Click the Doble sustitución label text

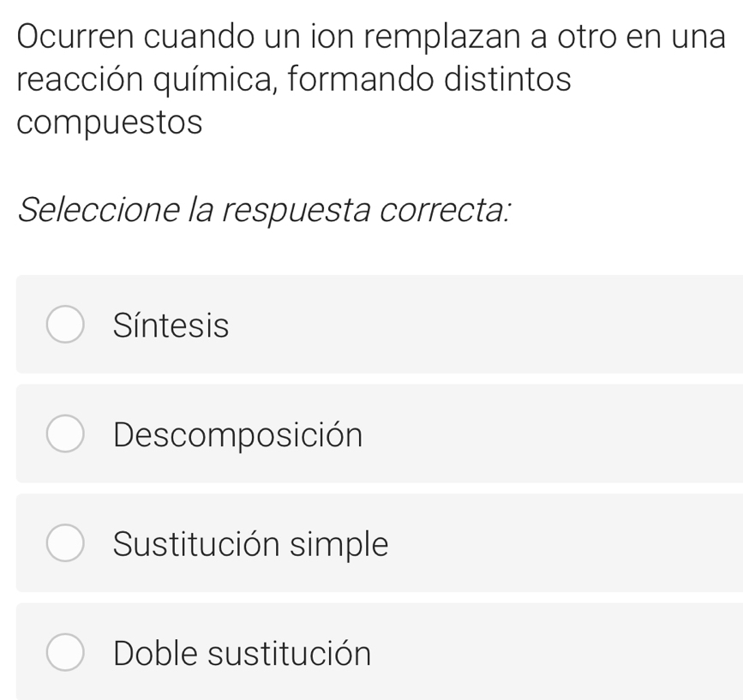tap(242, 654)
